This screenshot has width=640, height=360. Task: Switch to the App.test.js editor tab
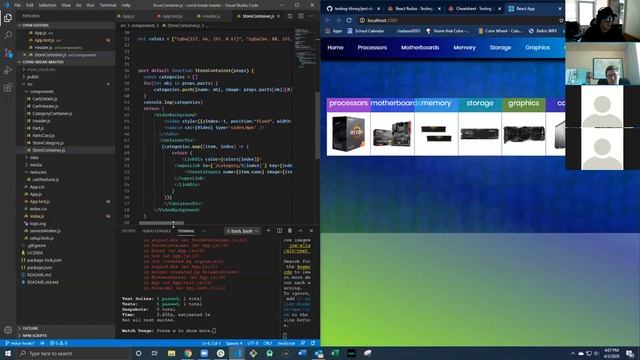click(172, 16)
